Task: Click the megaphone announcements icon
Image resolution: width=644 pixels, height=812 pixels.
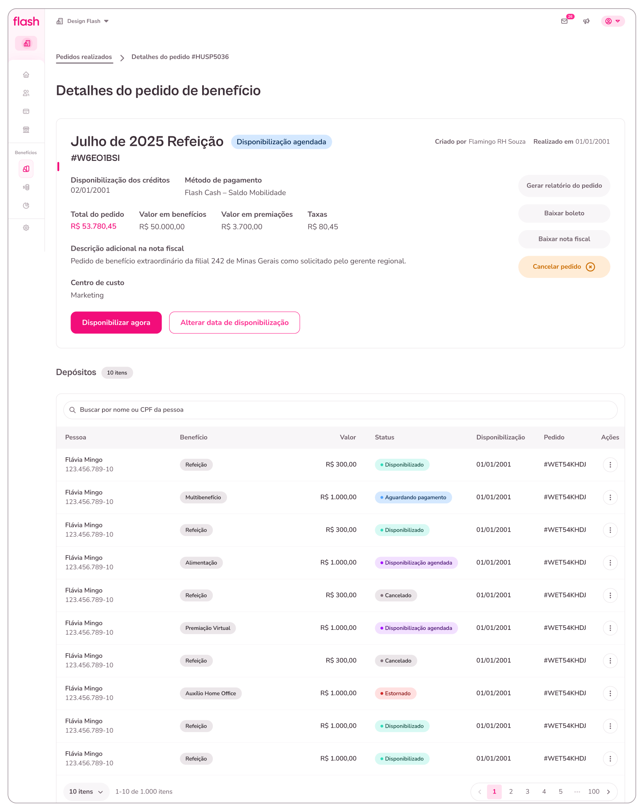Action: coord(586,21)
